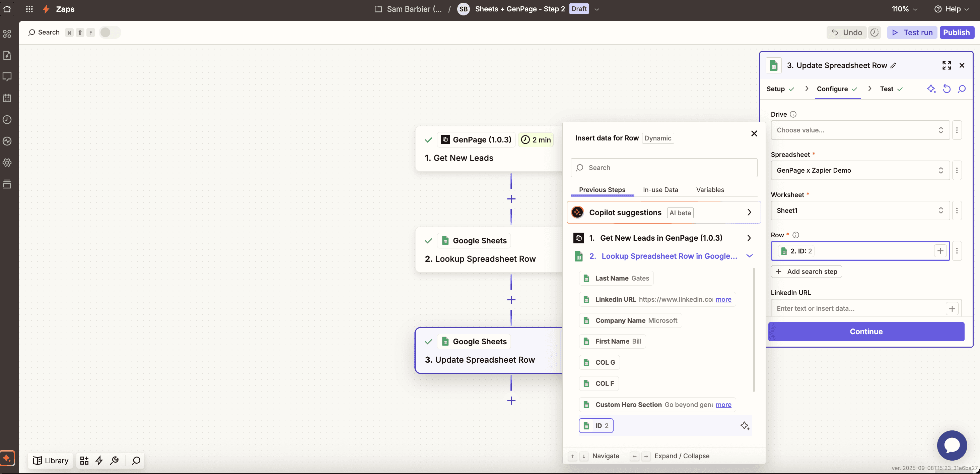
Task: Switch to the In-use Data tab
Action: pos(660,190)
